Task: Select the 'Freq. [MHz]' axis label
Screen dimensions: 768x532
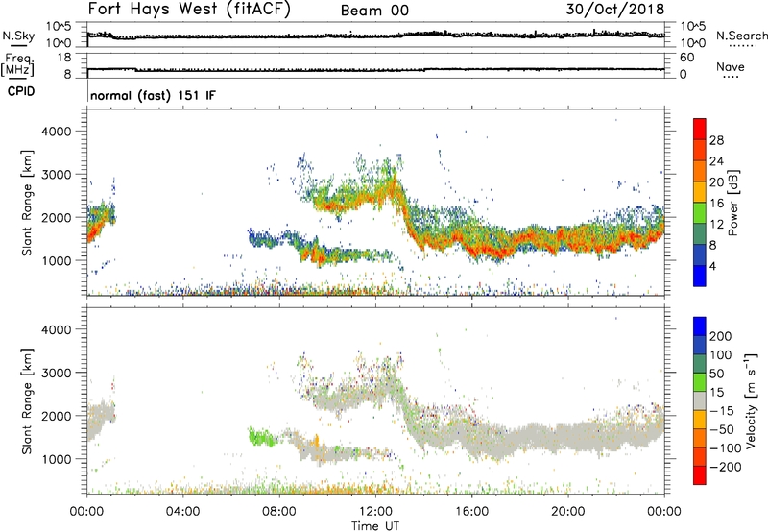Action: (17, 65)
